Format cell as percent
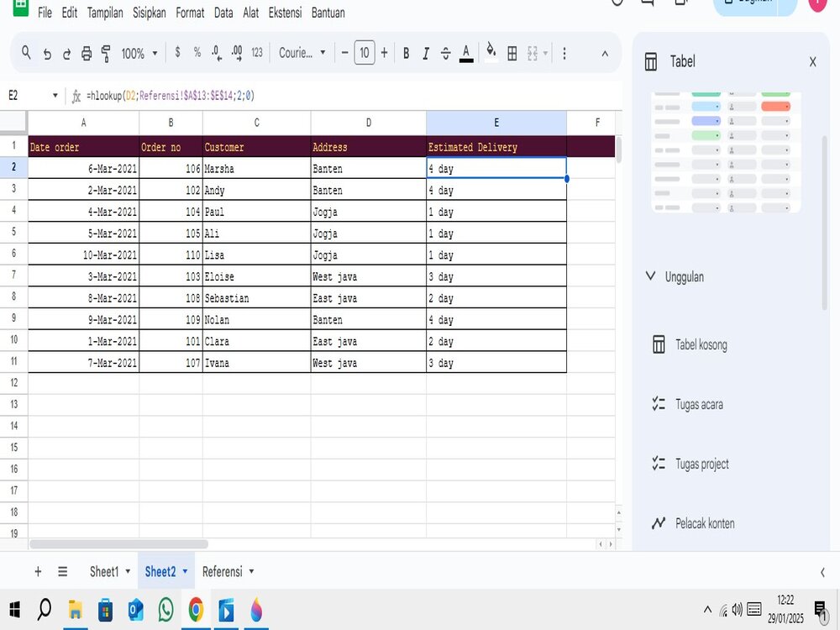Viewport: 840px width, 630px height. tap(197, 52)
